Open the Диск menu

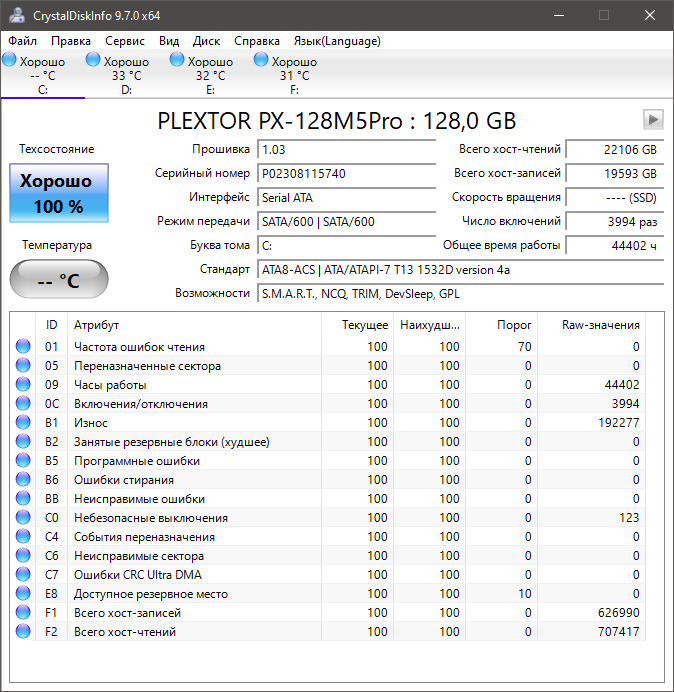pos(206,41)
